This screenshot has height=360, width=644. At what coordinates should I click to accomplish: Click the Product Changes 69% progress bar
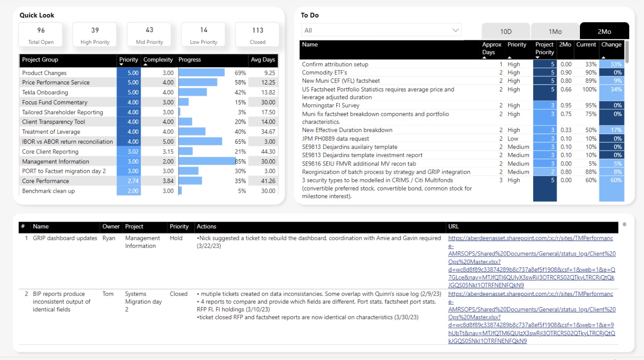(202, 73)
